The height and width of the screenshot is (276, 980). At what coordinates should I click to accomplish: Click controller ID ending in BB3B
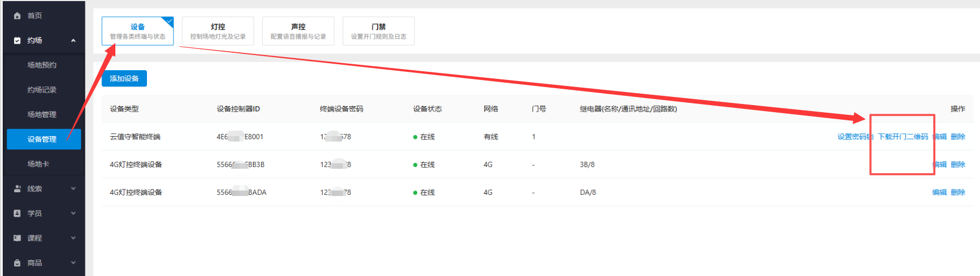[241, 164]
